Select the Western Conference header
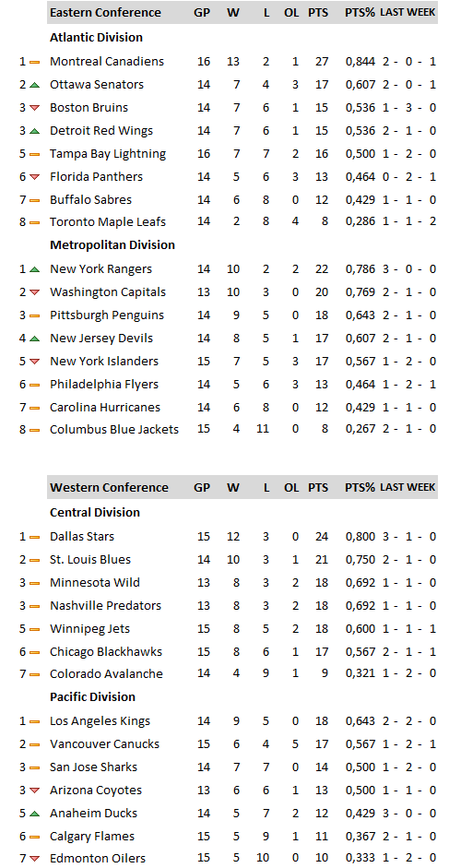The image size is (449, 868). pyautogui.click(x=109, y=488)
